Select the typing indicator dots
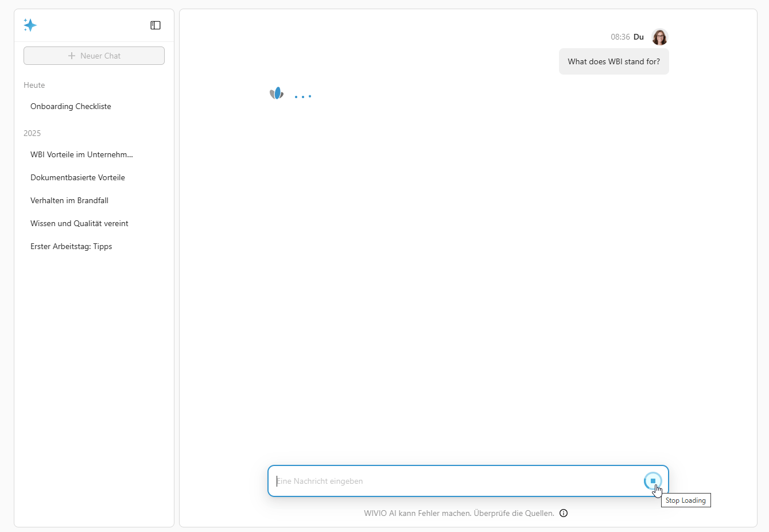The image size is (769, 532). 303,96
